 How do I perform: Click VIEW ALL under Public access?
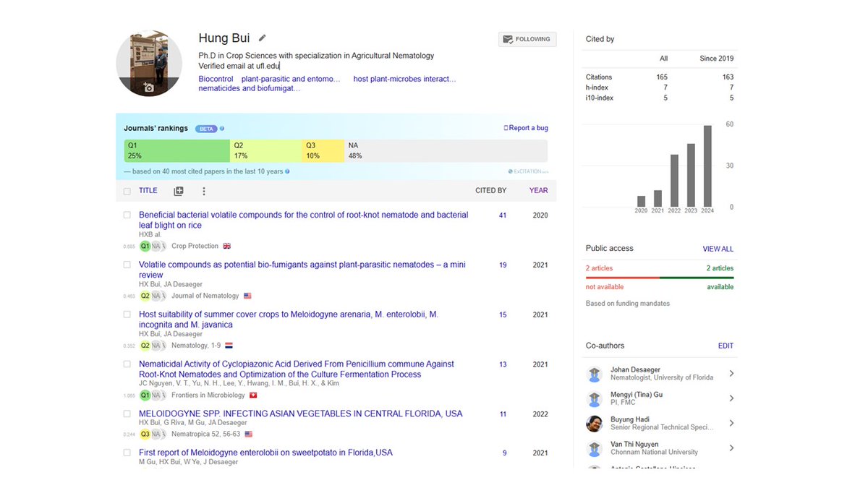click(x=718, y=249)
